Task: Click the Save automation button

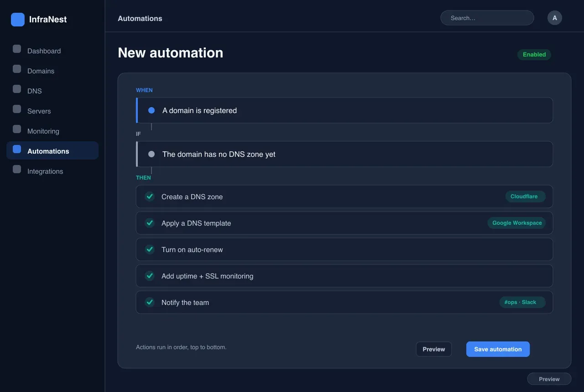Action: [x=498, y=349]
